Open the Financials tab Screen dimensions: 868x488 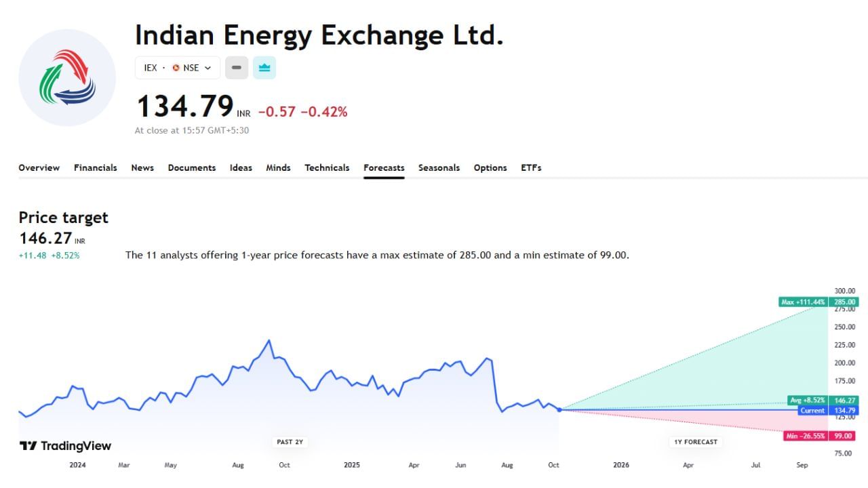pyautogui.click(x=95, y=167)
